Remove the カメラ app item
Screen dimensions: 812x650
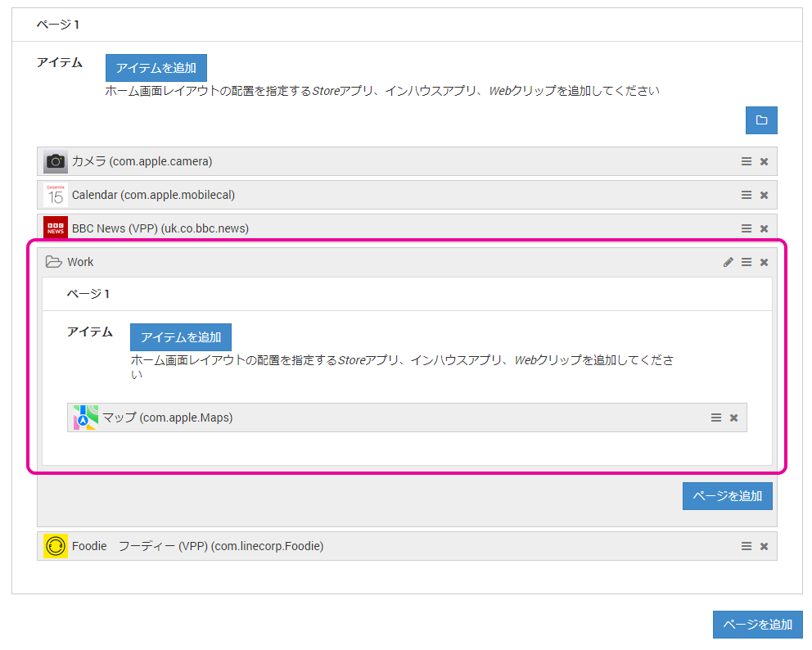coord(764,162)
